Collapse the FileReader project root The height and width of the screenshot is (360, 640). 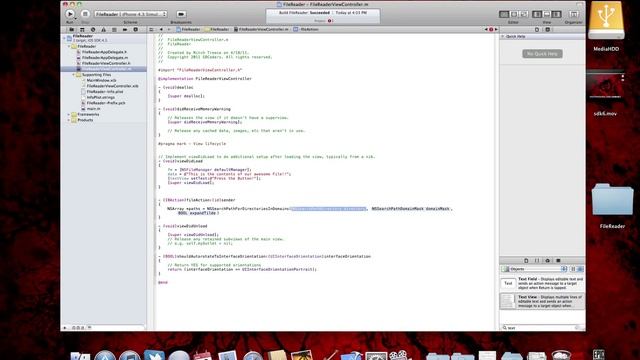point(64,38)
